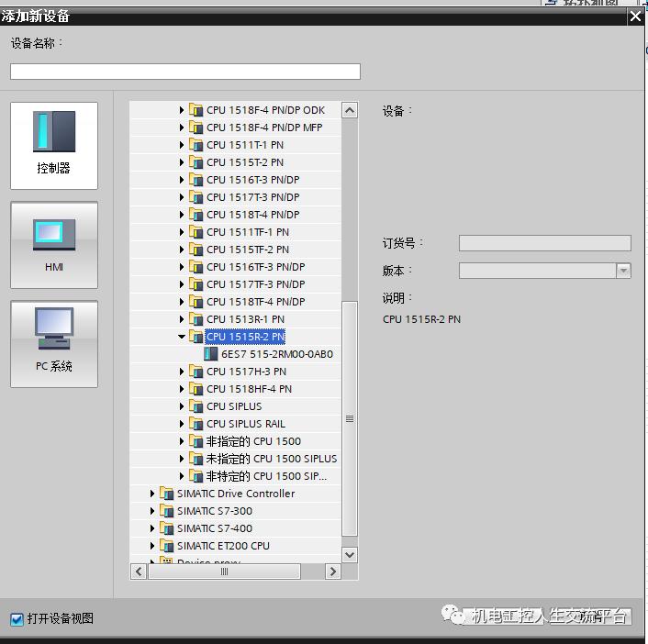The width and height of the screenshot is (648, 644).
Task: Open the 版本 version dropdown
Action: tap(623, 271)
